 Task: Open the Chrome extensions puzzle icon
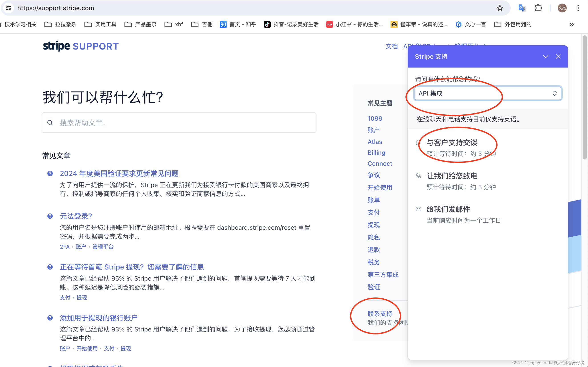pyautogui.click(x=538, y=8)
